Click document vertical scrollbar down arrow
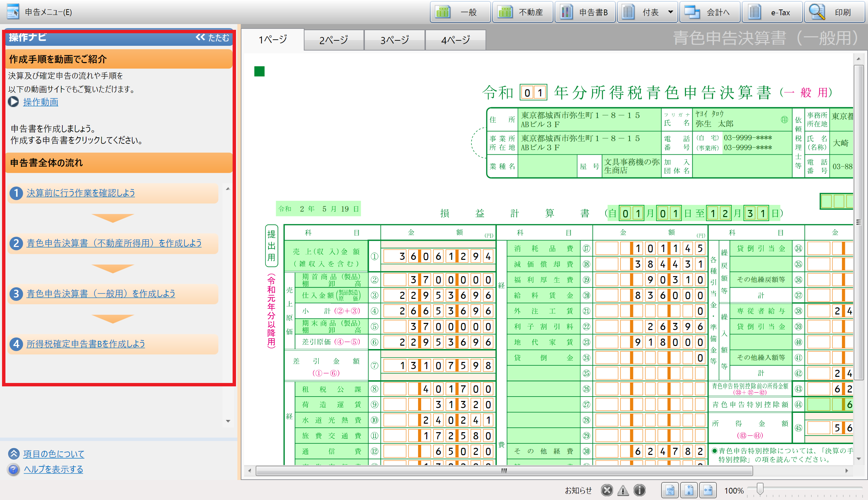The height and width of the screenshot is (500, 868). coord(859,459)
